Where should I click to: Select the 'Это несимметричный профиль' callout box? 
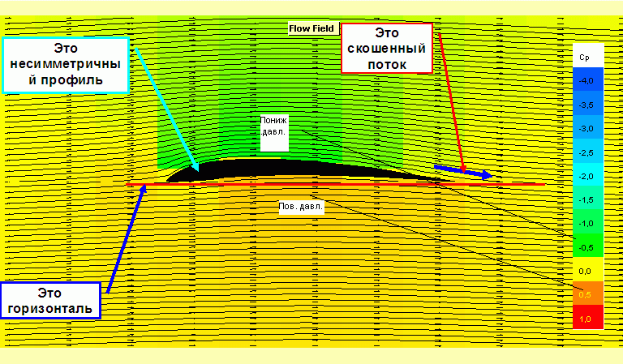(x=65, y=65)
